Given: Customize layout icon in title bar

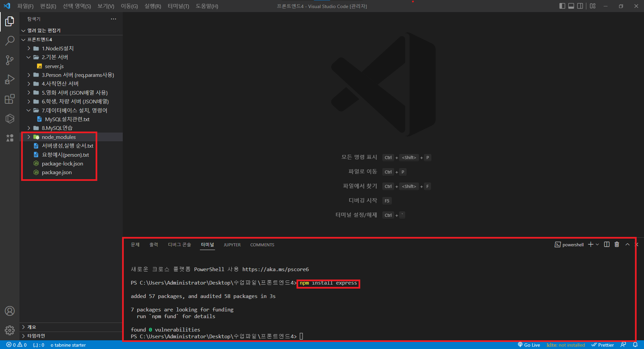Looking at the screenshot, I should pos(593,6).
